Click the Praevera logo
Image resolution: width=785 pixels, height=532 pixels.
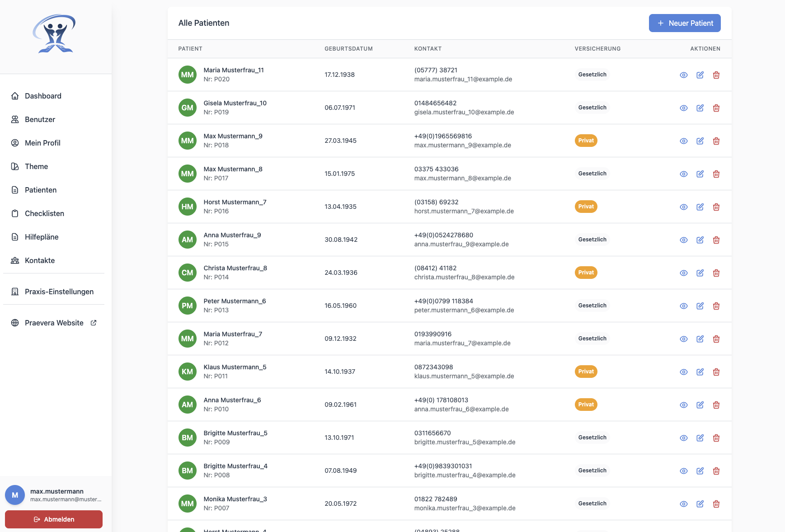coord(55,34)
